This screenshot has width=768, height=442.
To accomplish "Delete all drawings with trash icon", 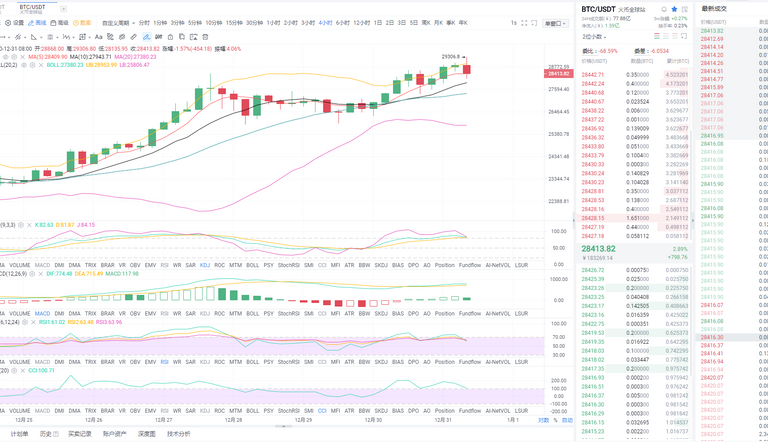I will pos(205,37).
